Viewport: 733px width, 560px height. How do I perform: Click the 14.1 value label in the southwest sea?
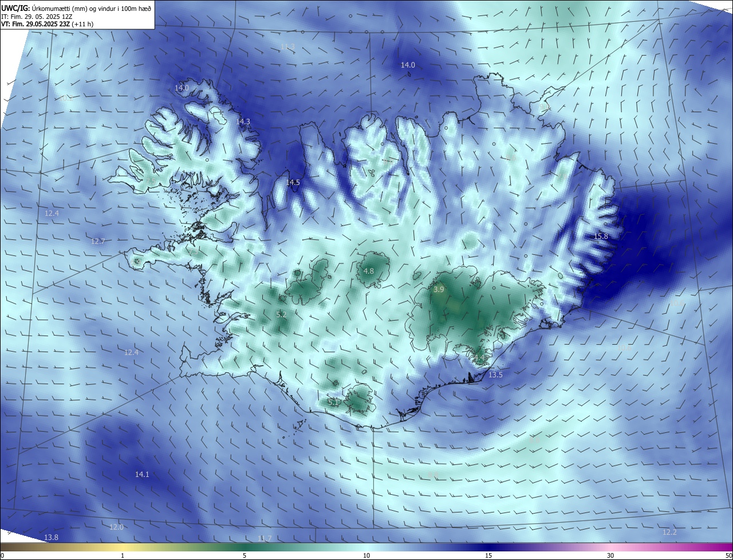pos(142,474)
